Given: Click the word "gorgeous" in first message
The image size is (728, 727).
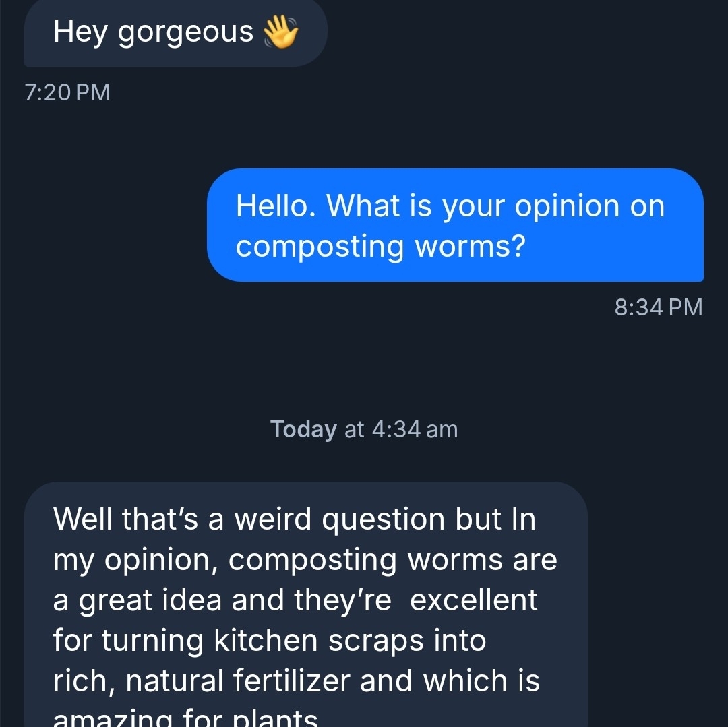Looking at the screenshot, I should [186, 32].
